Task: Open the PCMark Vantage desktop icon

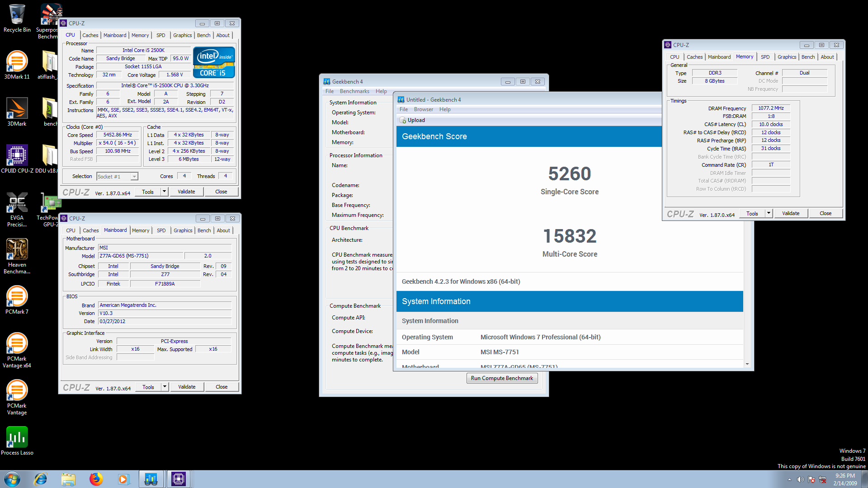Action: click(17, 398)
